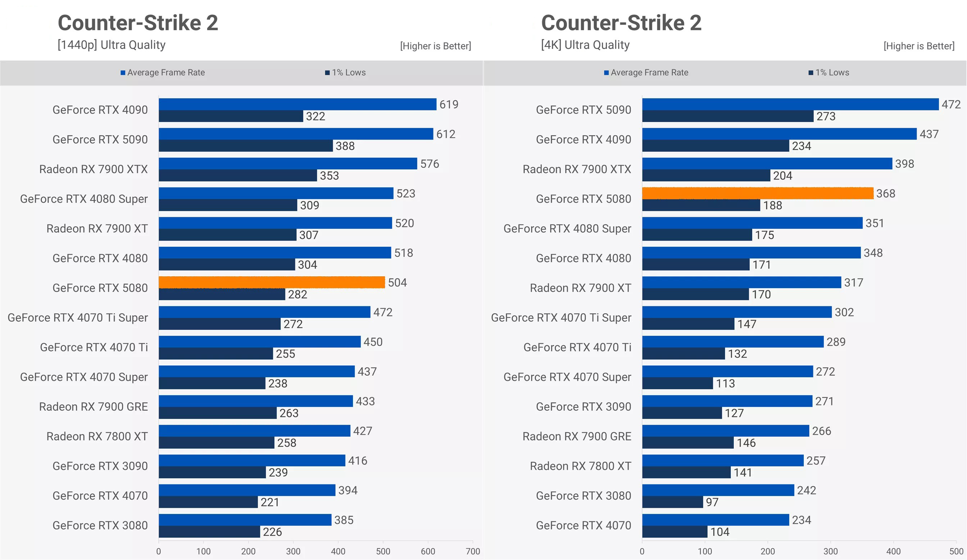967x560 pixels.
Task: Click the 1% low value '388' for RTX 5090
Action: [x=345, y=146]
